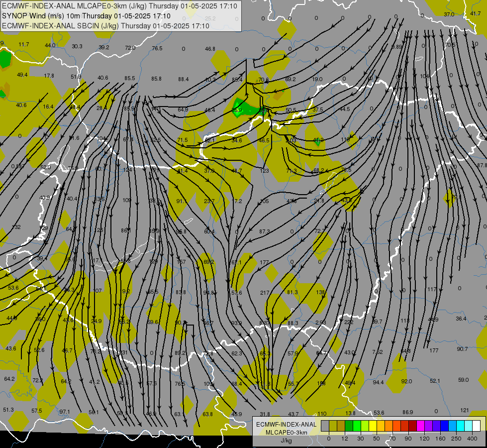This screenshot has width=487, height=448.
Task: Click the legend scale value '30'
Action: [361, 439]
